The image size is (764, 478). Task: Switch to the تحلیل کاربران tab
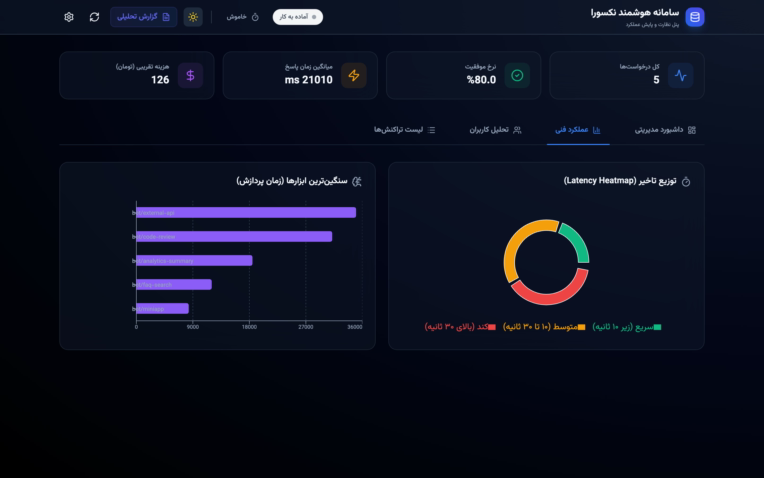(495, 130)
